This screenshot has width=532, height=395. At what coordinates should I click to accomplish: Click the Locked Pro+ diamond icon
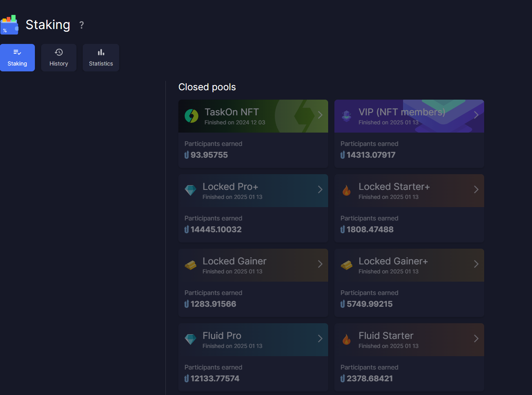191,190
